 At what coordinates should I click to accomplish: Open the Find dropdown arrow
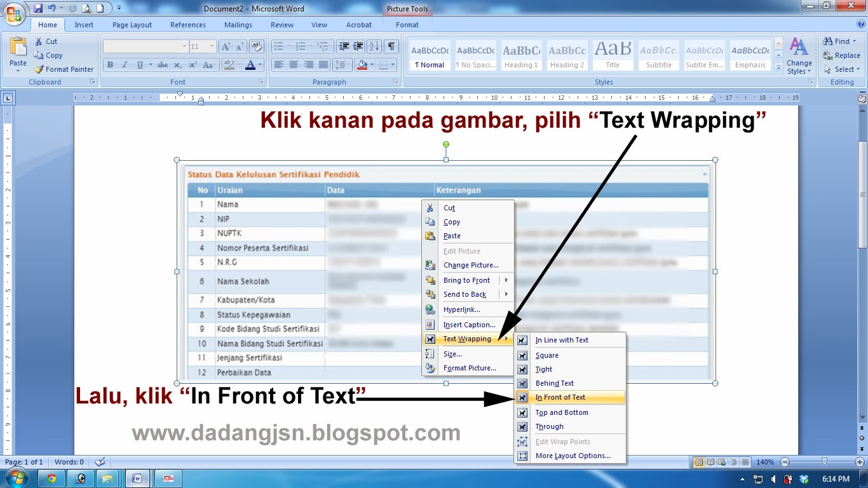coord(854,42)
